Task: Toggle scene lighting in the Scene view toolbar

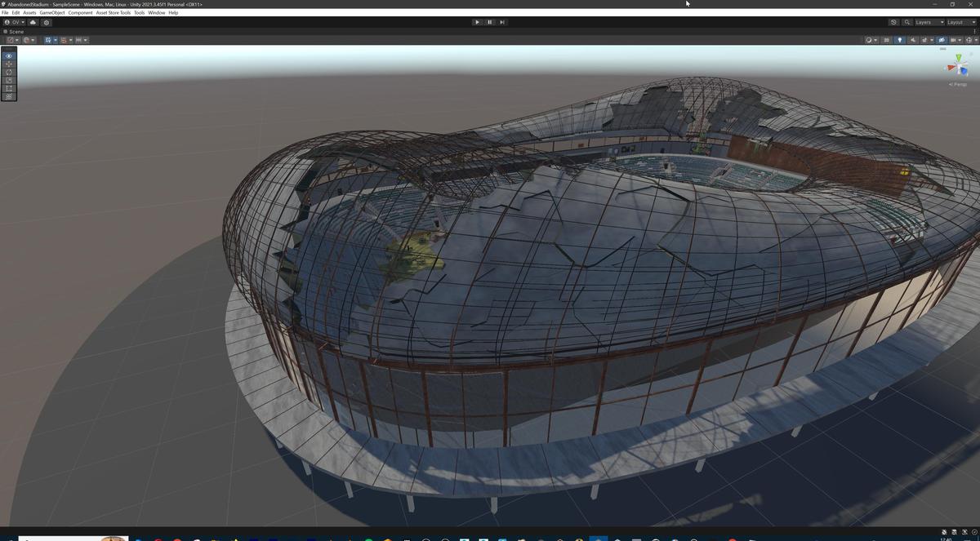Action: pyautogui.click(x=900, y=39)
